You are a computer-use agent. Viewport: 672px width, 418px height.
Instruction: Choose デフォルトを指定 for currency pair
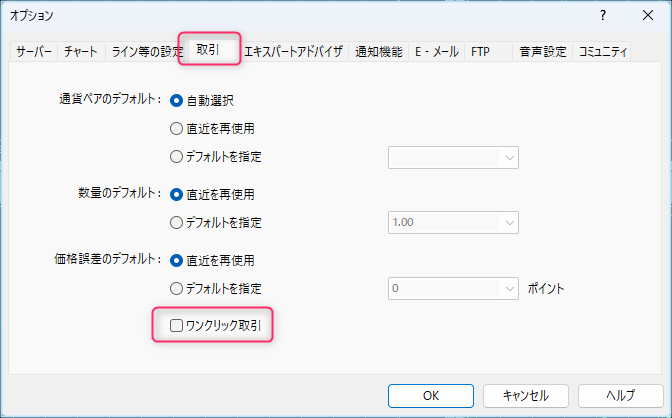tap(177, 157)
